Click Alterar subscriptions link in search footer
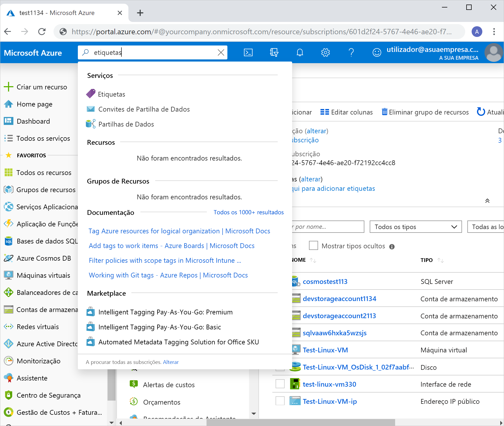This screenshot has width=504, height=426. point(171,362)
